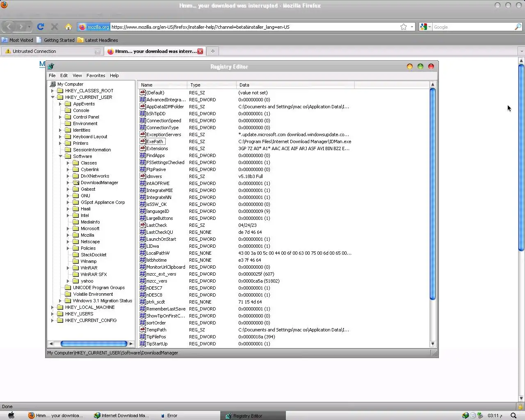Click the (Default) string value icon
Viewport: 525px width, 420px height.
point(143,93)
